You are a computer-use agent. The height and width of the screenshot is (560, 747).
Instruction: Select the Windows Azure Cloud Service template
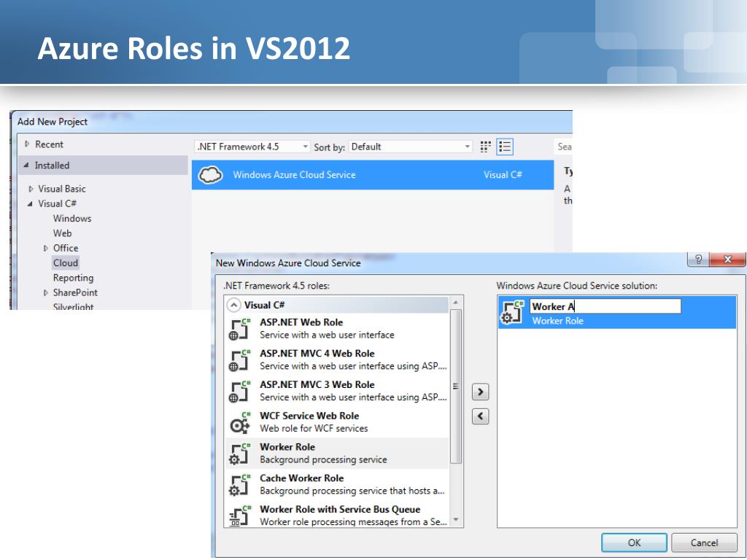[x=373, y=175]
